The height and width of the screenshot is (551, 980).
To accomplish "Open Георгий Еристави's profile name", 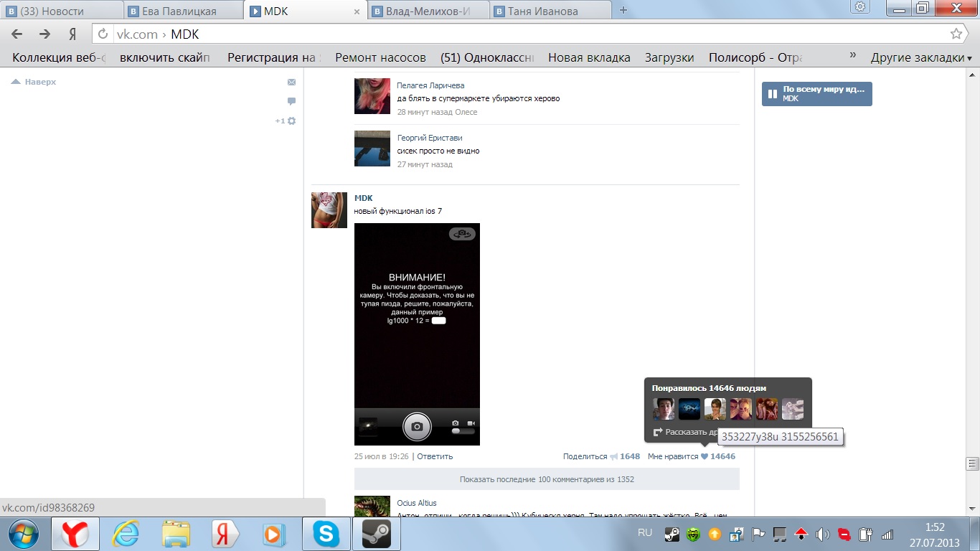I will tap(430, 138).
